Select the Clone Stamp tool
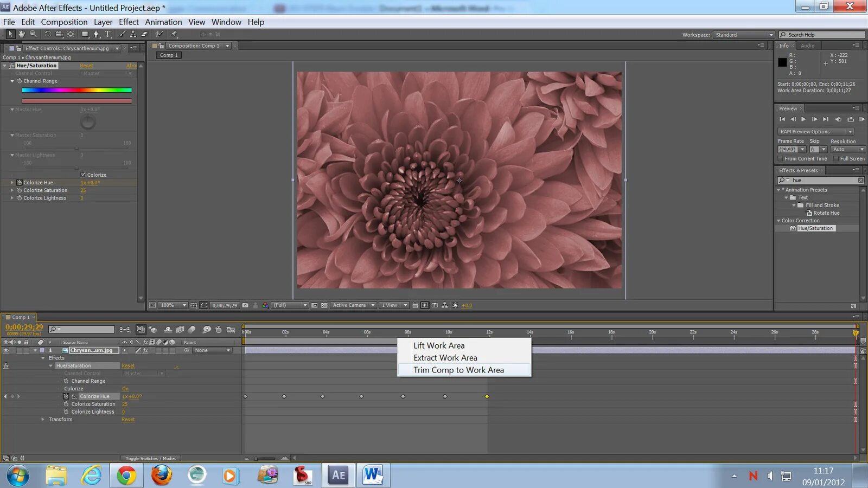This screenshot has width=868, height=488. 133,34
